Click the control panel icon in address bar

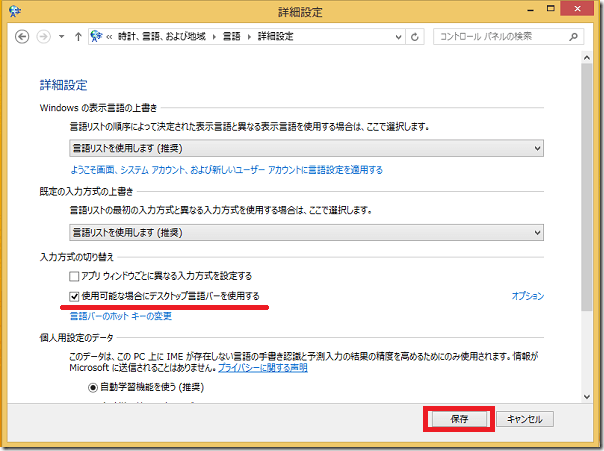(x=97, y=37)
